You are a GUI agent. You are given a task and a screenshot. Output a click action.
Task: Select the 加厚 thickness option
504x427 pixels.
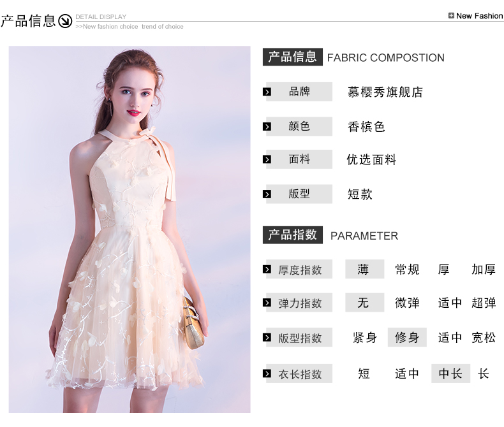[x=484, y=270]
